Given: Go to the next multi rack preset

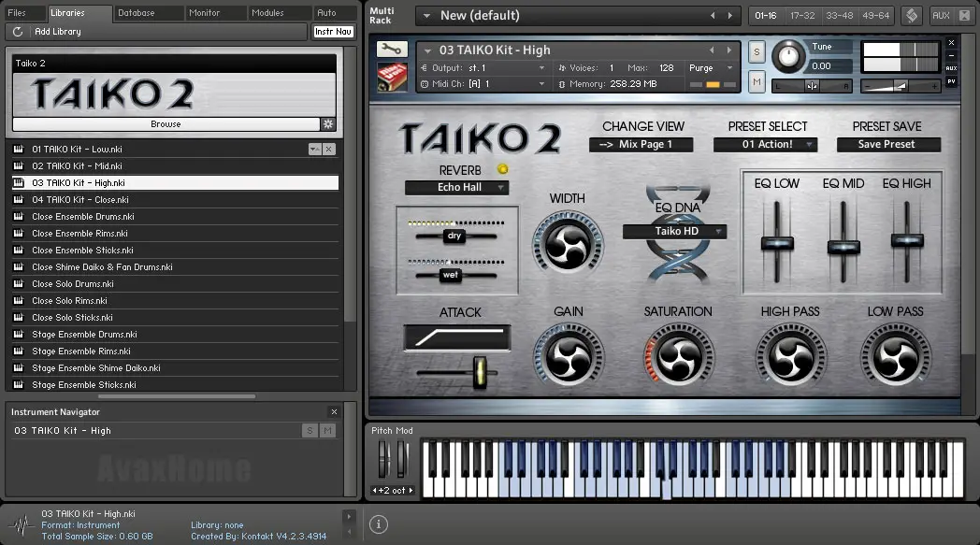Looking at the screenshot, I should [729, 16].
